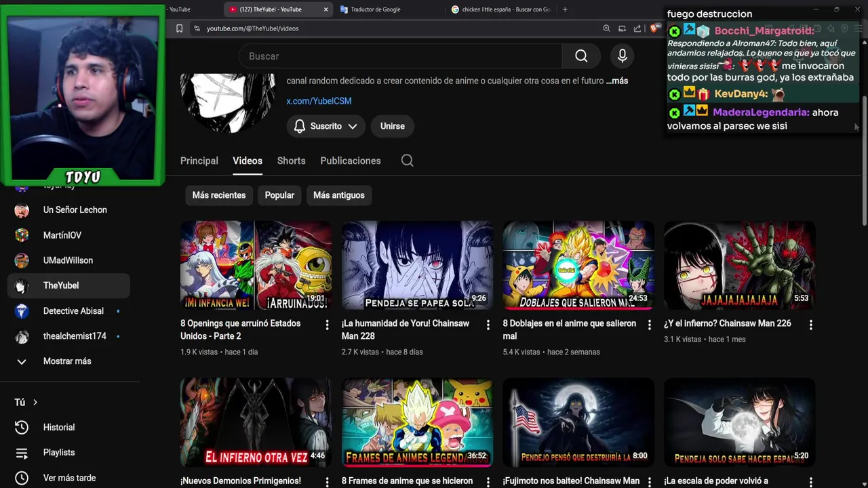Switch to Principal channel tab
This screenshot has height=488, width=868.
199,161
